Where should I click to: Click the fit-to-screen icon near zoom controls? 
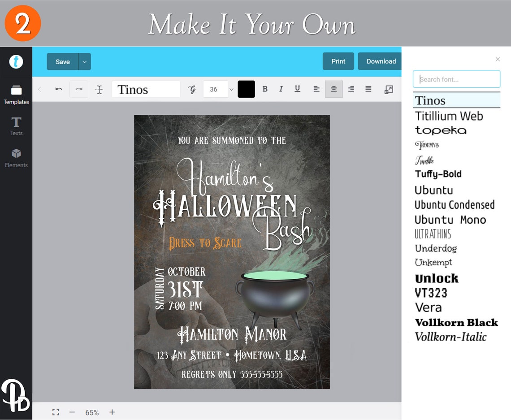[56, 412]
